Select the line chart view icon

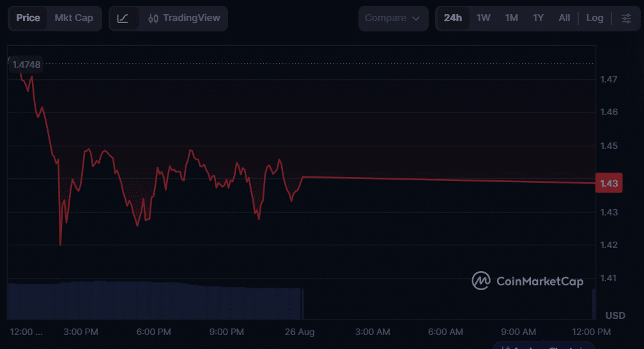[123, 19]
